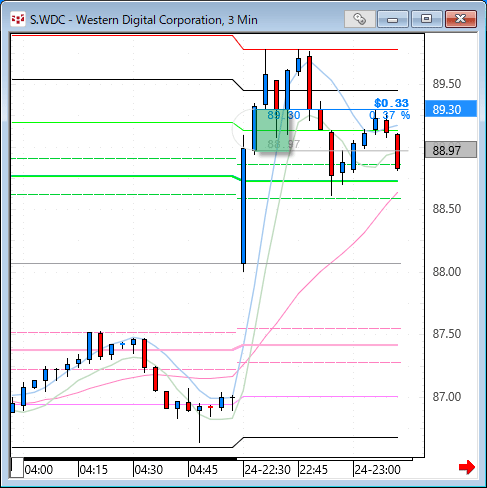Click the 04:30 time axis label
The height and width of the screenshot is (488, 487).
[x=148, y=470]
